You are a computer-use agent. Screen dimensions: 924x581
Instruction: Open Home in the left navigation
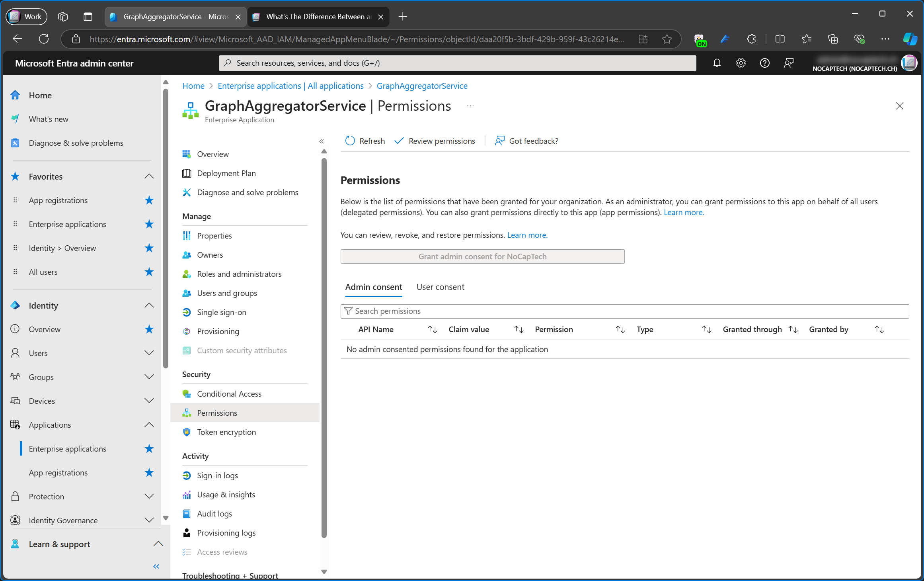tap(40, 95)
